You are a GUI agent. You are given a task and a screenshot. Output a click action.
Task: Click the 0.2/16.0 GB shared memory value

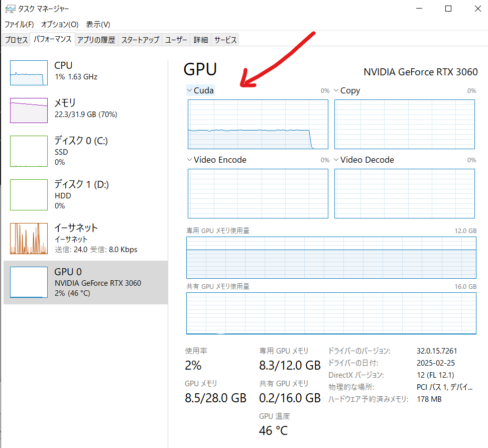point(290,398)
